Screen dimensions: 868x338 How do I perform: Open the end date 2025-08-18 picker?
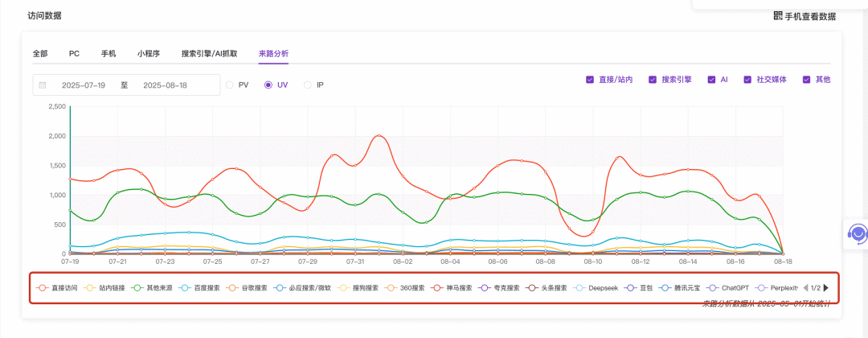tap(165, 84)
